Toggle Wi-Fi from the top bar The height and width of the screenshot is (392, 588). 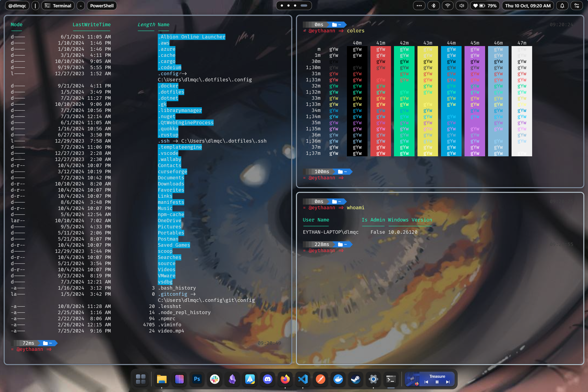pyautogui.click(x=448, y=5)
